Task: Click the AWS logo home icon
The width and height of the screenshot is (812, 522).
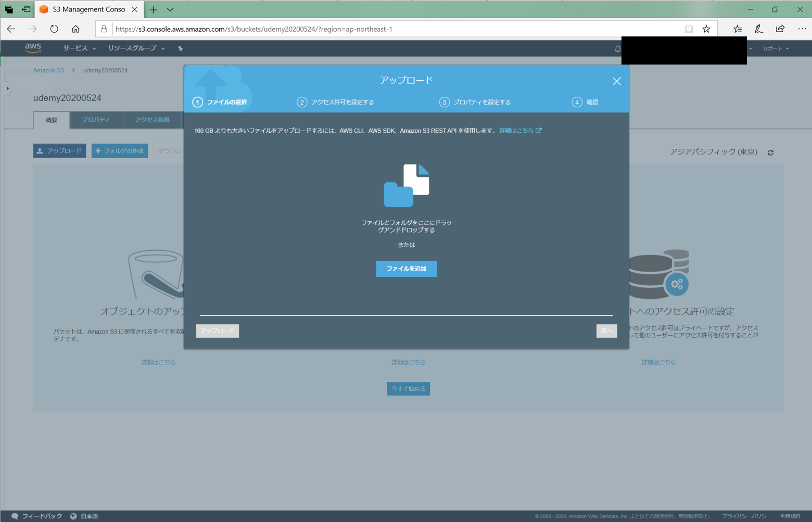Action: tap(33, 48)
